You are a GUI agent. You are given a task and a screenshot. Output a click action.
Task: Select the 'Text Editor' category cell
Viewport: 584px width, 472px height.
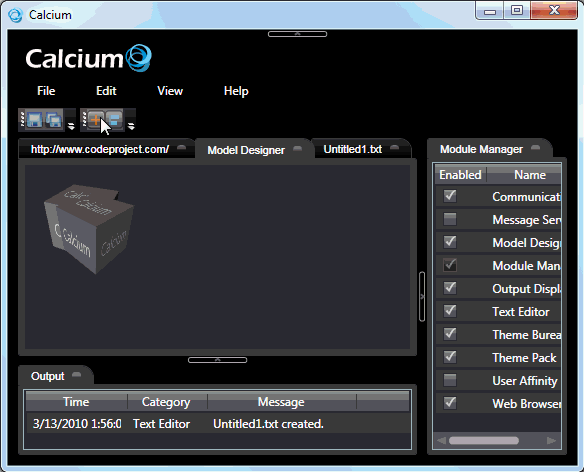[x=162, y=424]
